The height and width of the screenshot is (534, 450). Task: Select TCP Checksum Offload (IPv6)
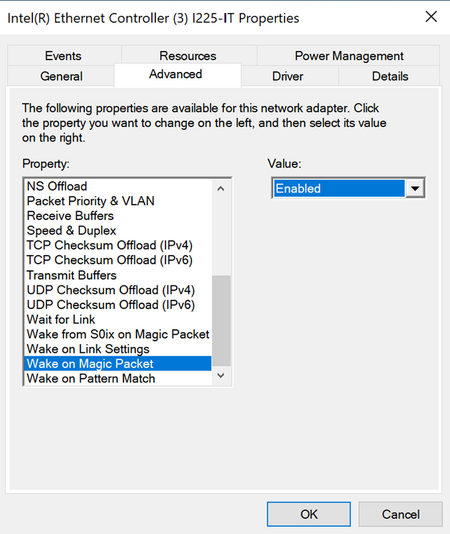[x=118, y=260]
